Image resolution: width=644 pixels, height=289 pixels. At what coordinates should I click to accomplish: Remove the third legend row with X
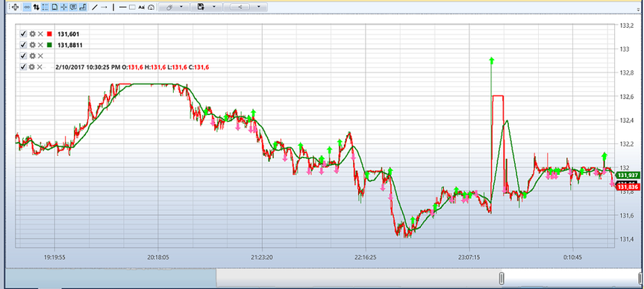pyautogui.click(x=40, y=56)
